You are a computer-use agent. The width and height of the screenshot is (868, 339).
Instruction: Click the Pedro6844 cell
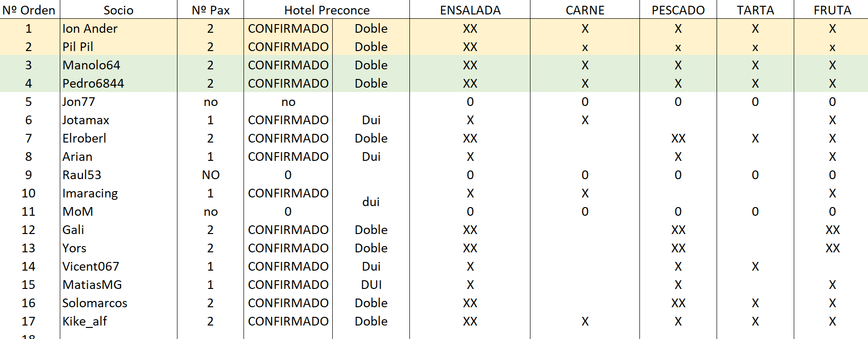click(119, 83)
